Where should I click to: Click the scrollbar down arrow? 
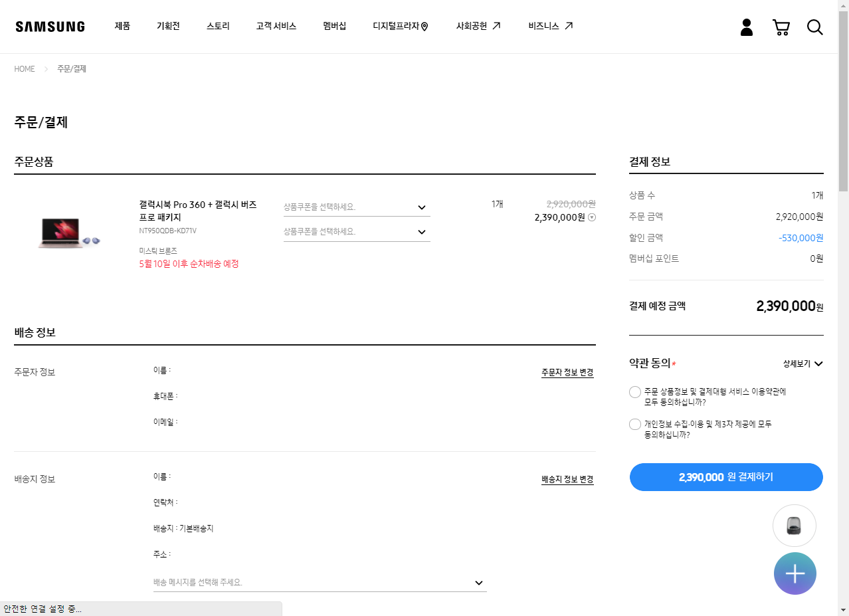[x=844, y=610]
